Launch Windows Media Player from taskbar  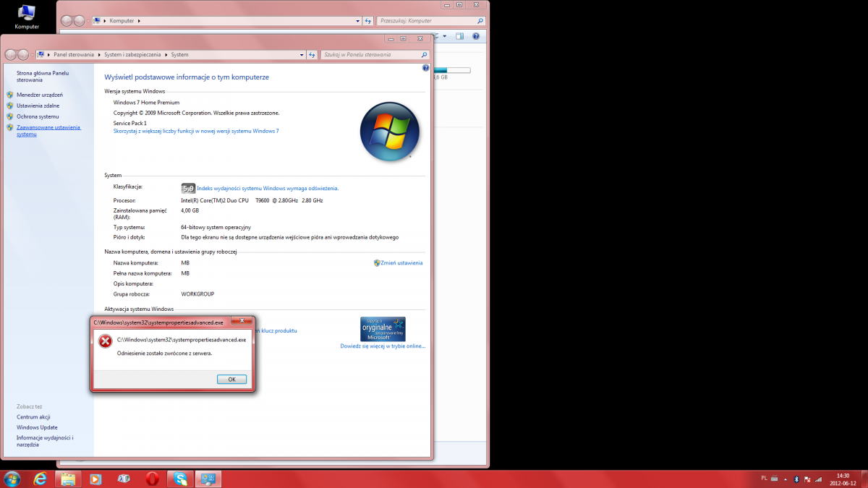point(95,479)
